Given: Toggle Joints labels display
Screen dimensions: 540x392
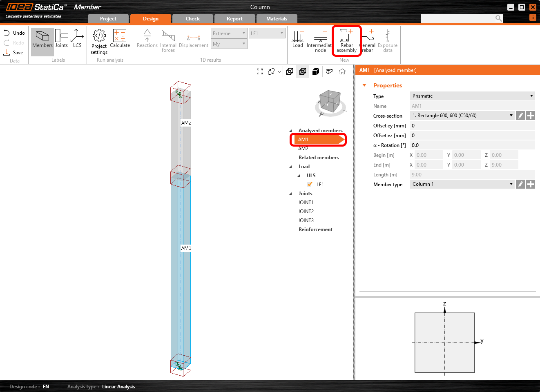Looking at the screenshot, I should tap(62, 39).
